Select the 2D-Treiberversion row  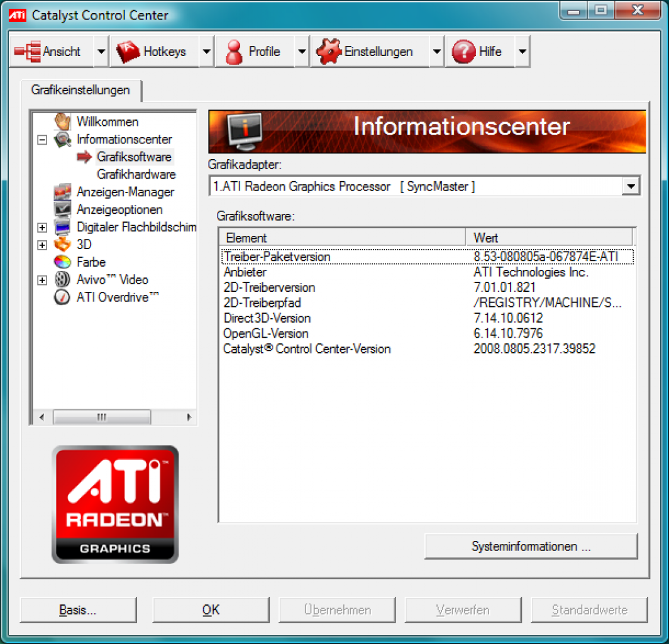point(428,287)
